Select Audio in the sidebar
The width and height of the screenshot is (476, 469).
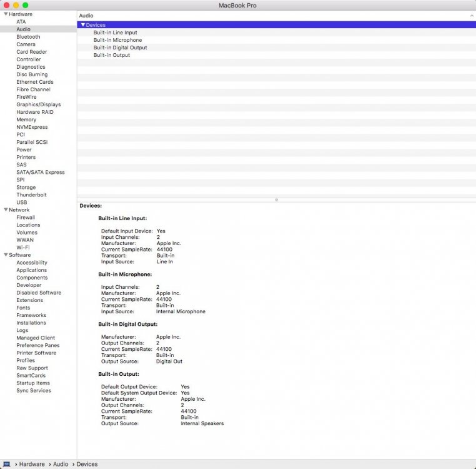23,29
